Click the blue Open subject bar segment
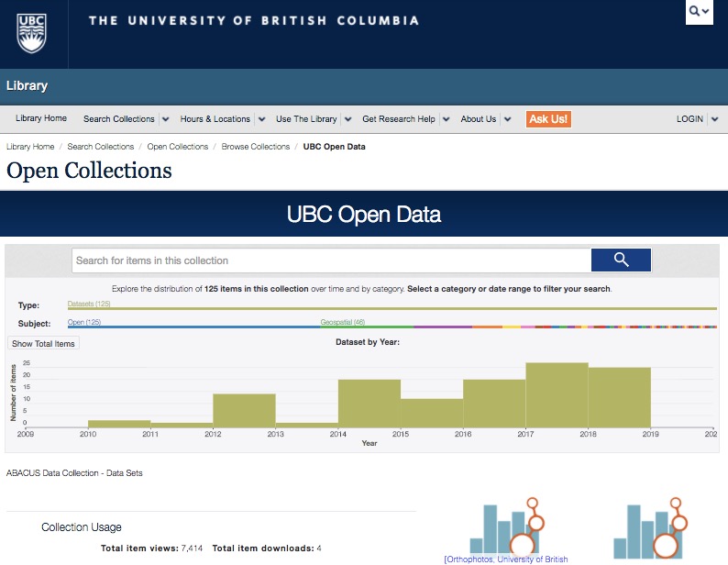 point(193,327)
